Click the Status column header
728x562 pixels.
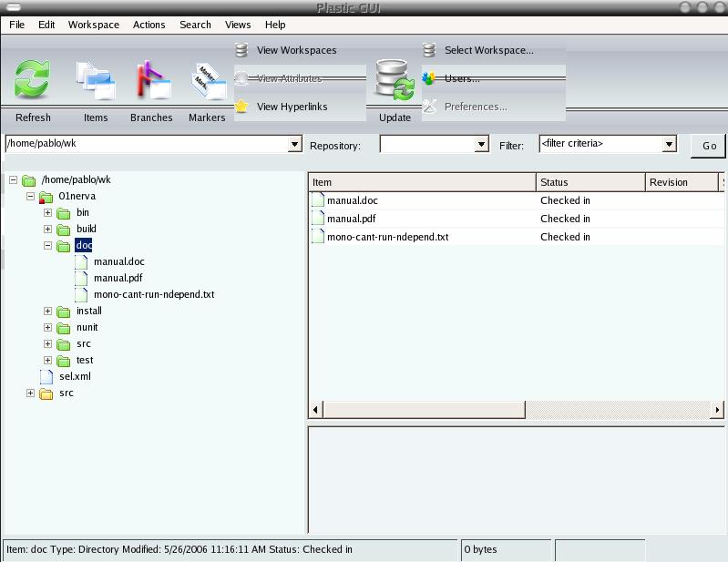(590, 182)
